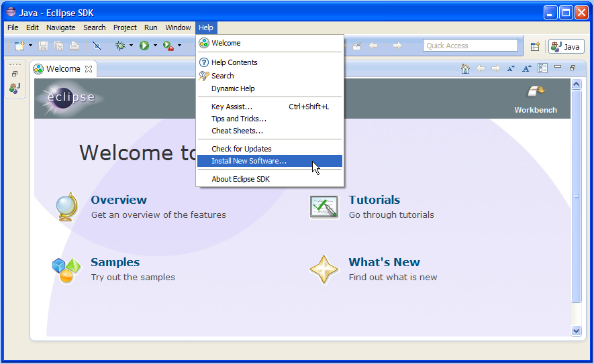Click the main toolbar forward navigation arrow
The width and height of the screenshot is (594, 364).
click(397, 46)
